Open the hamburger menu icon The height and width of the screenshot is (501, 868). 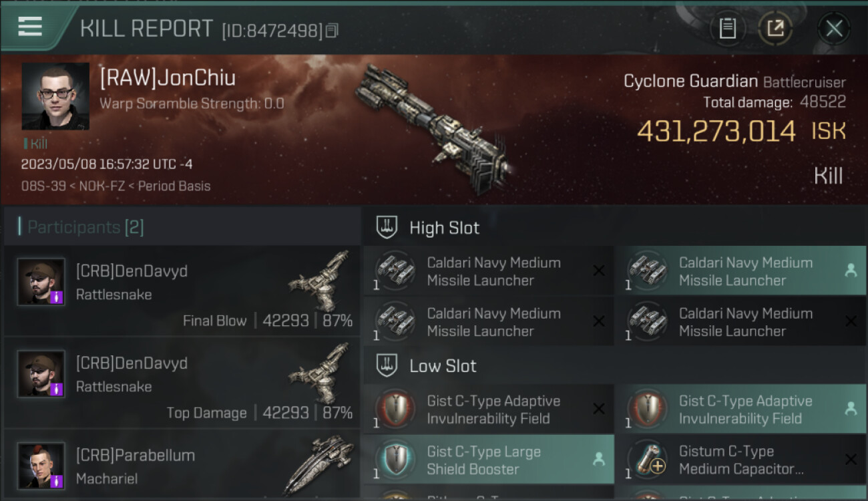pos(30,27)
